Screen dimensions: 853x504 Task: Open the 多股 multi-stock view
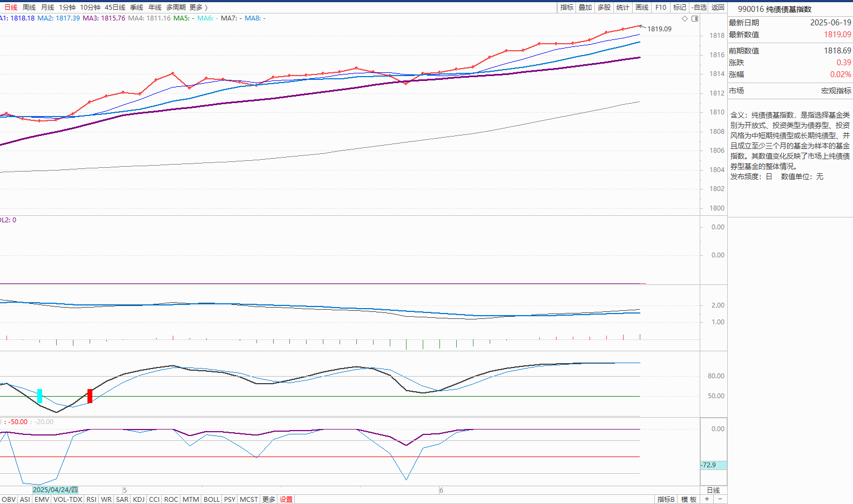click(604, 8)
